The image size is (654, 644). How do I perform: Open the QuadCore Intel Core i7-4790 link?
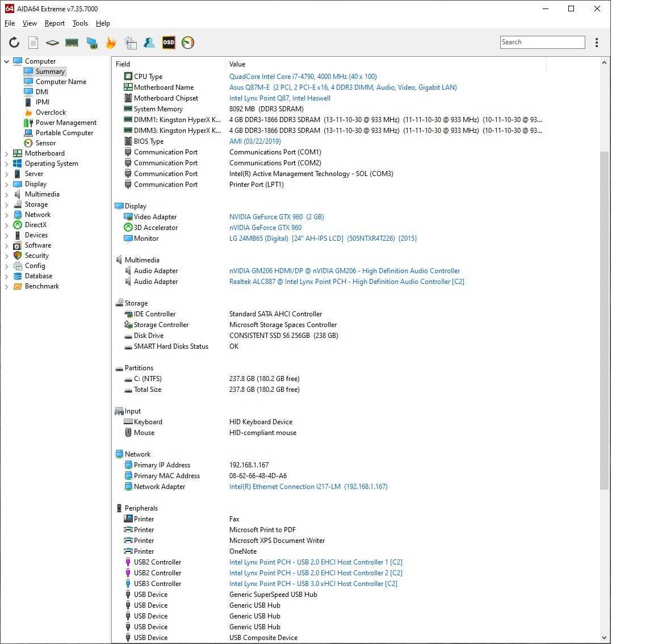[x=303, y=77]
